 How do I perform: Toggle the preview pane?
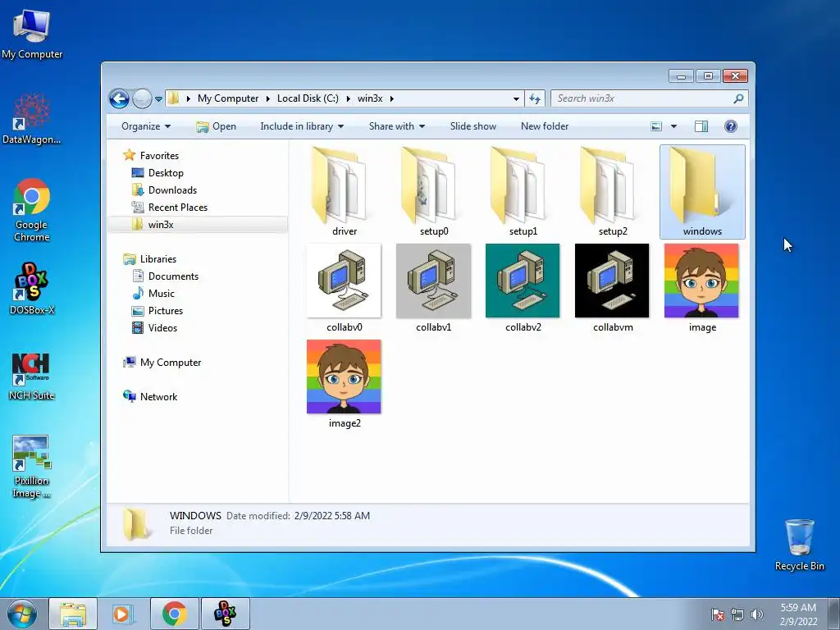[701, 126]
